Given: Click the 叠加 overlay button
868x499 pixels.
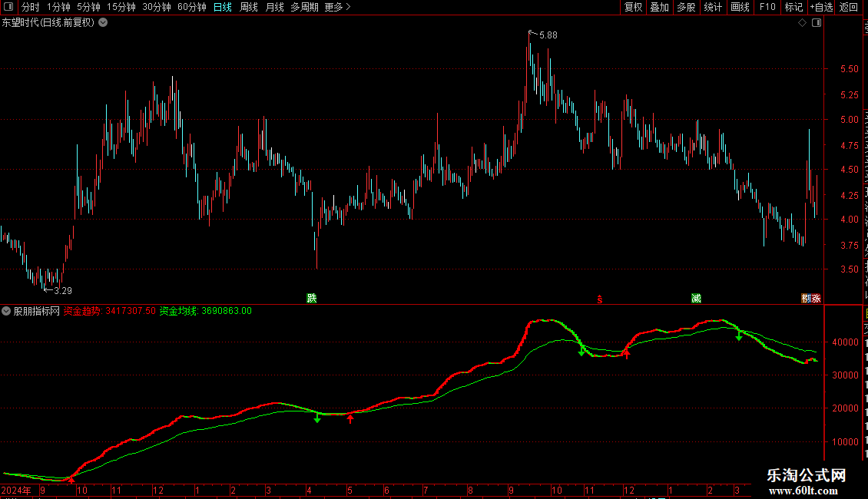Looking at the screenshot, I should (659, 7).
